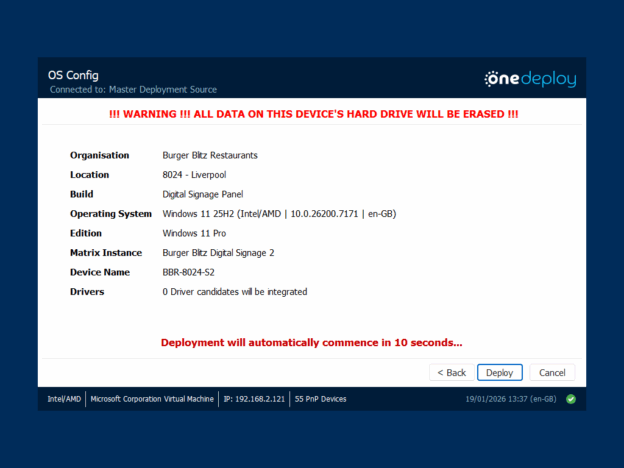
Task: Click Intel/AMD in the status bar
Action: pos(64,399)
